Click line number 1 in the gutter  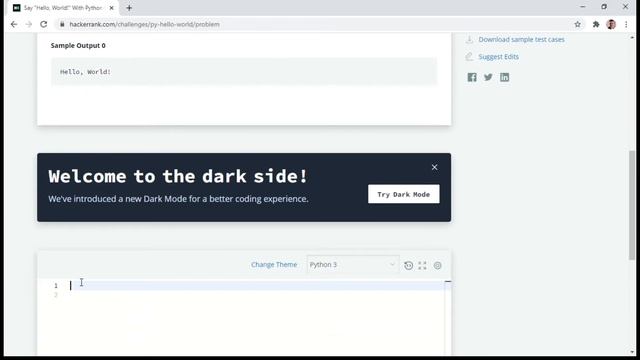[x=56, y=286]
